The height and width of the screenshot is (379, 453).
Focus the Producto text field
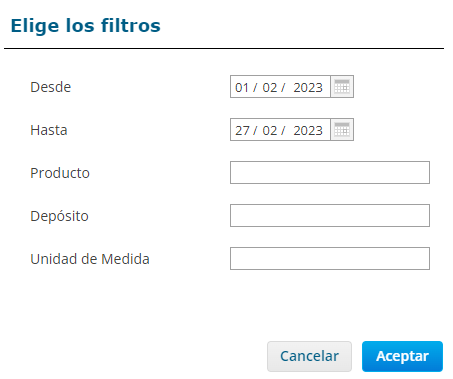click(330, 172)
